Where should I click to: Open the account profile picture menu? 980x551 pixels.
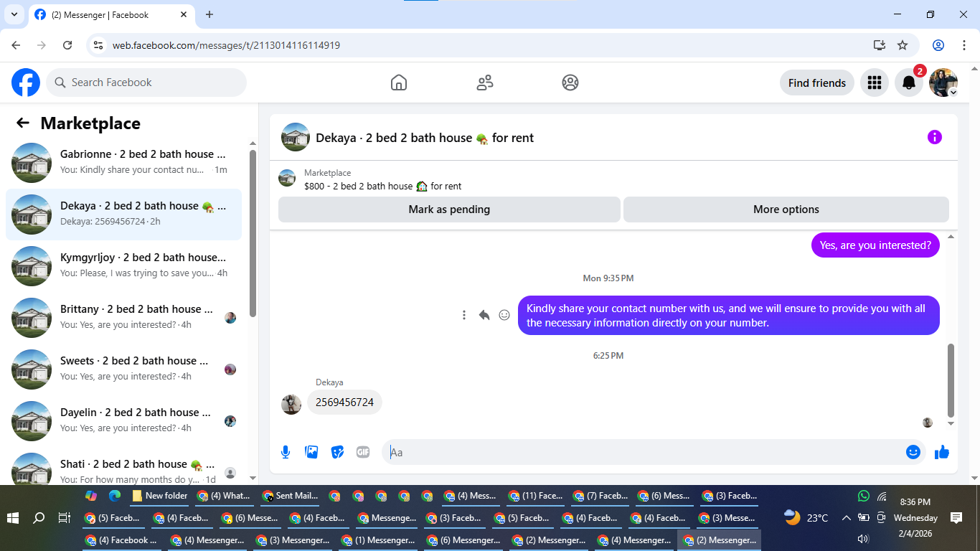(943, 83)
